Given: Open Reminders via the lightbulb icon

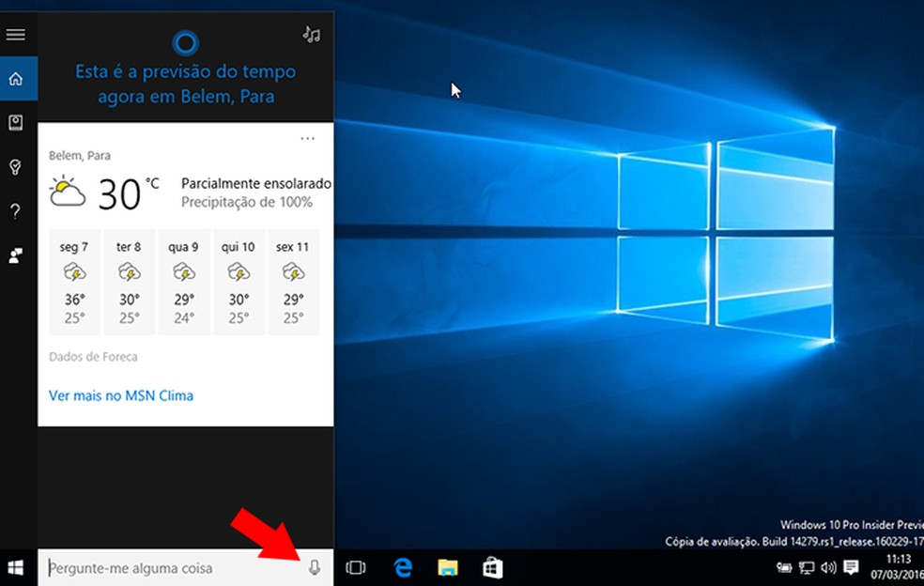Looking at the screenshot, I should [16, 166].
